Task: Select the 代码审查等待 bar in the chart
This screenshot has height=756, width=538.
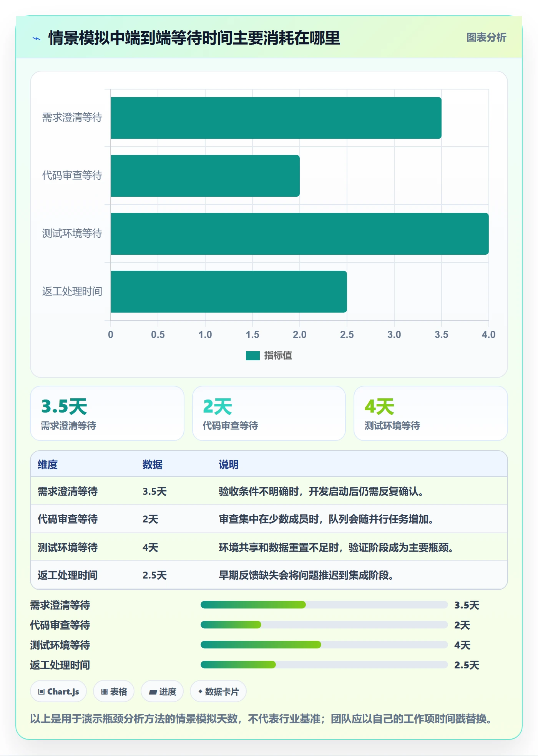Action: point(205,176)
